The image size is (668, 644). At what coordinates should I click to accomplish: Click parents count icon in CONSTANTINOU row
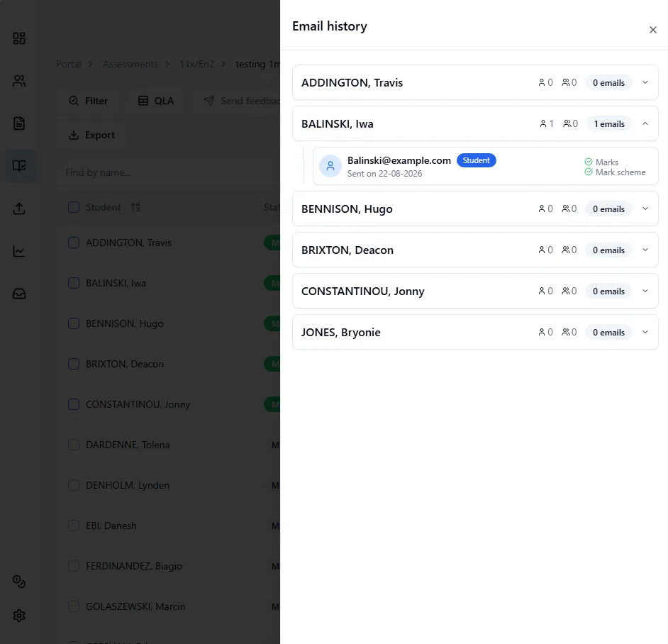tap(566, 291)
